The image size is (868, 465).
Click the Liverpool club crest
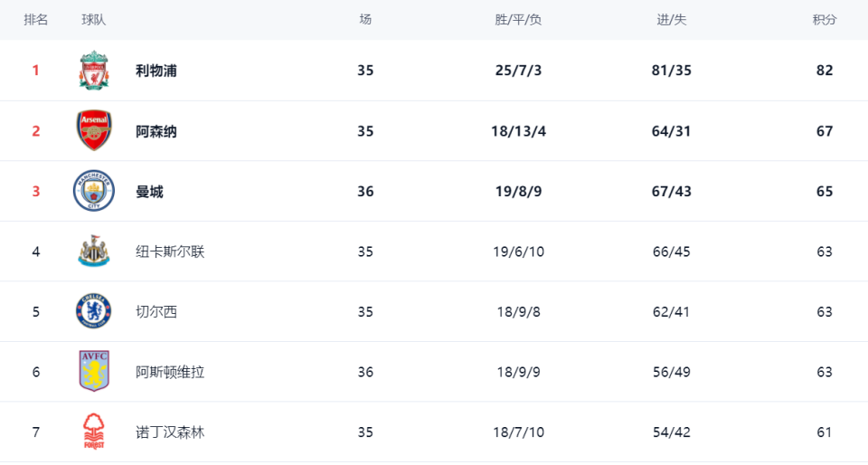pos(93,71)
